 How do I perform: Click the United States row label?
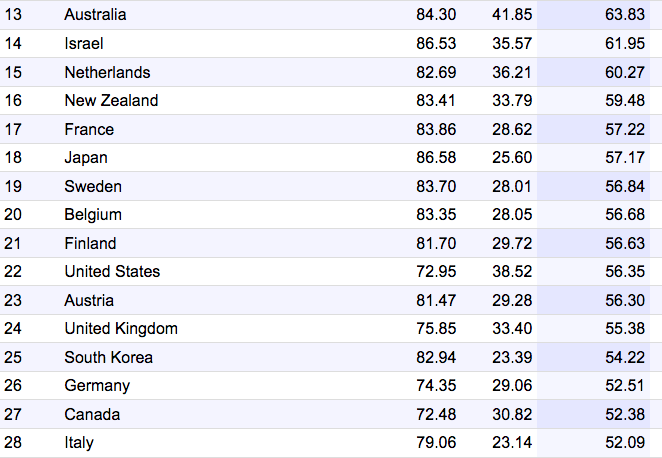112,271
